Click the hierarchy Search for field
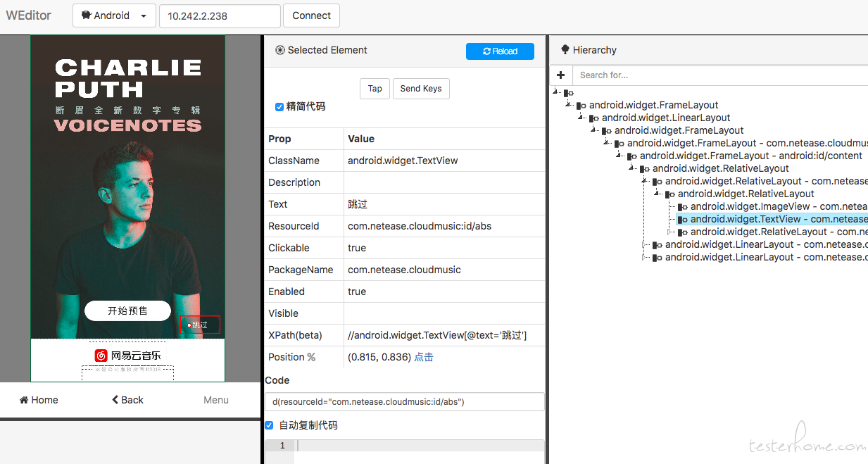 tap(719, 75)
